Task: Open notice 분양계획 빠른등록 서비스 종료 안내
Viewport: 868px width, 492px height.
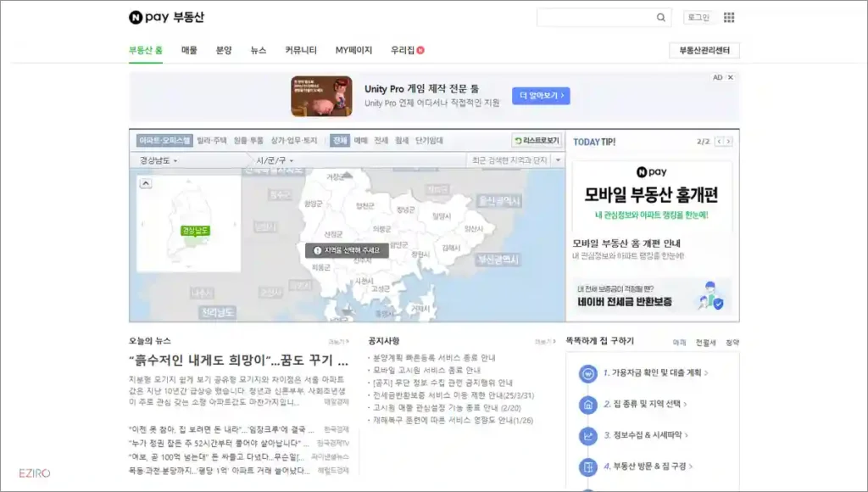Action: click(x=434, y=358)
